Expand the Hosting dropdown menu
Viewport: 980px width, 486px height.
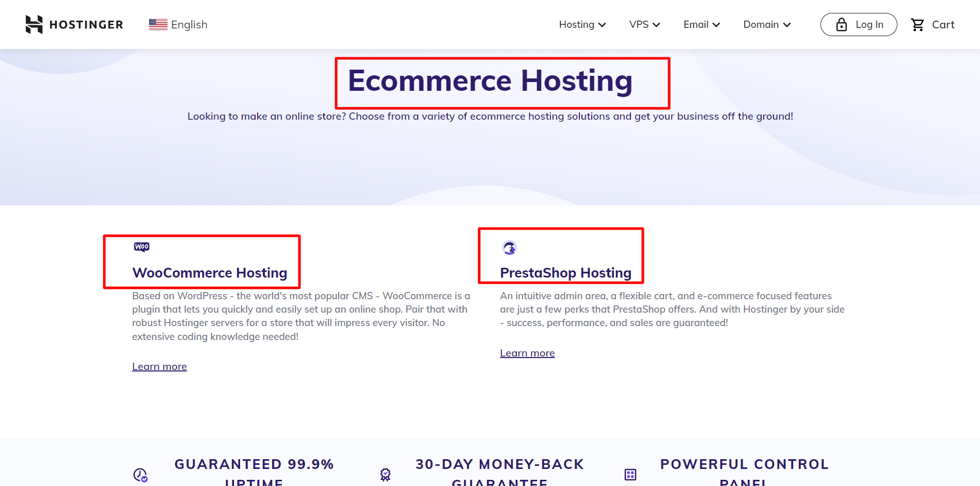[x=582, y=24]
